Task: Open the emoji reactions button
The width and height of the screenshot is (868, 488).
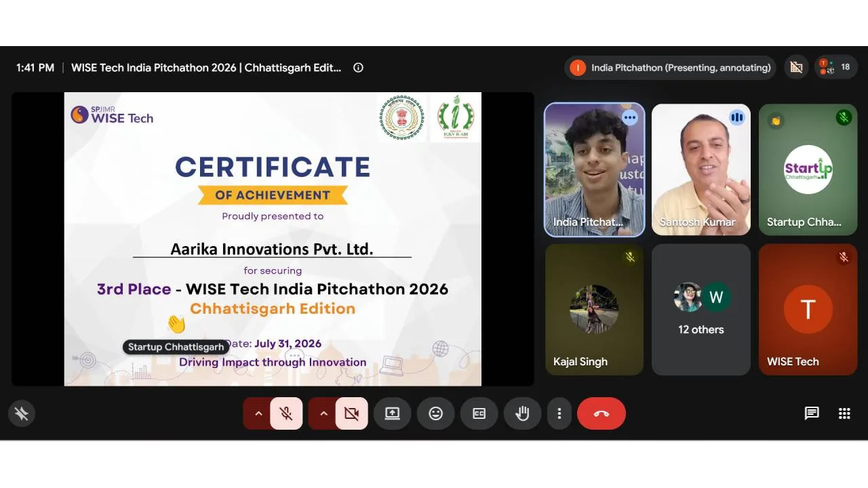Action: coord(436,413)
